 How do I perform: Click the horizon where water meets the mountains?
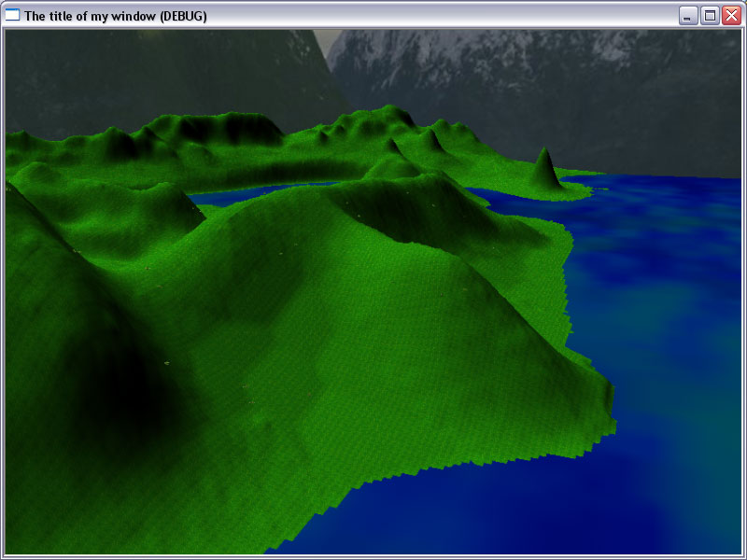click(672, 175)
